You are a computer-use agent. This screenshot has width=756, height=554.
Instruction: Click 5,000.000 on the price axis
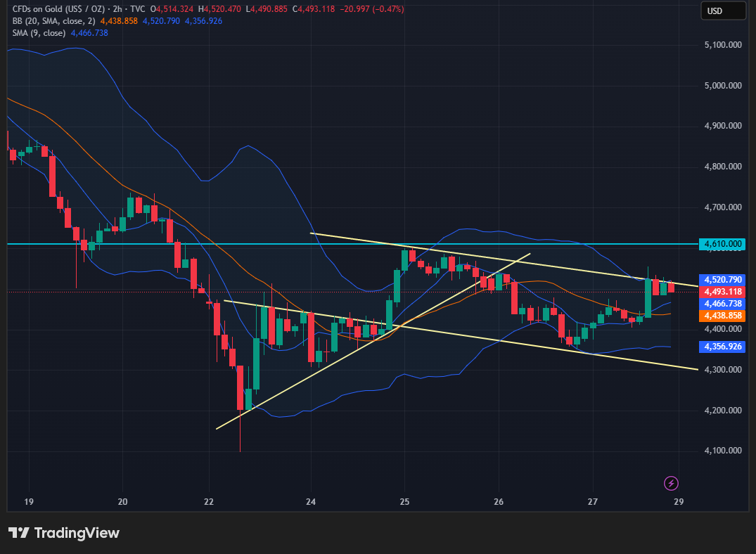(723, 86)
